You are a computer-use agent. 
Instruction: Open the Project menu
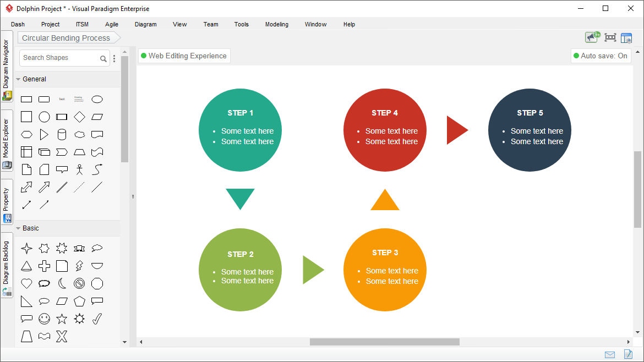coord(50,24)
